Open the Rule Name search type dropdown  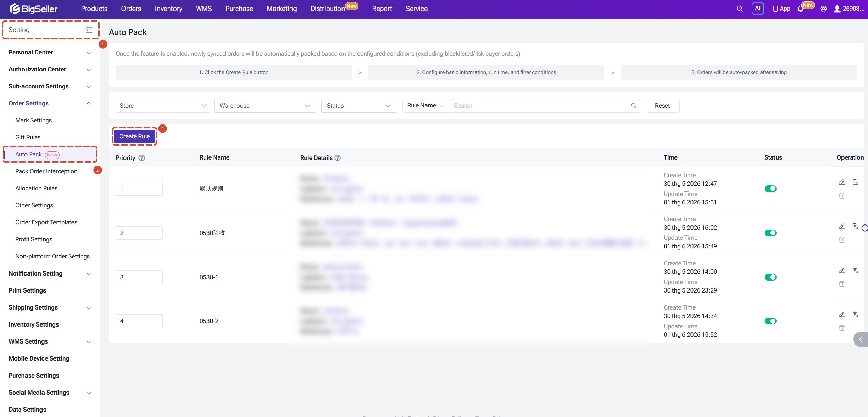(426, 106)
